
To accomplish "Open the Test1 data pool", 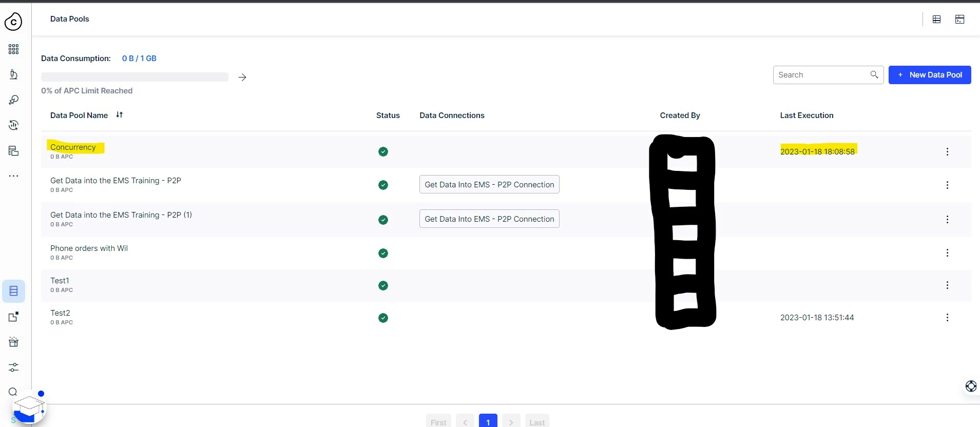I will (x=60, y=281).
